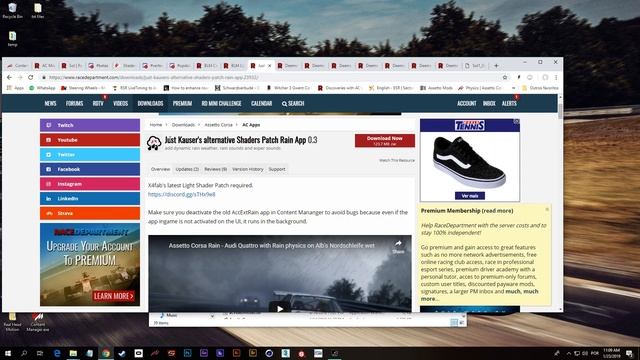Click the Watch This Resource link
Screen dimensions: 640x360
click(x=397, y=160)
